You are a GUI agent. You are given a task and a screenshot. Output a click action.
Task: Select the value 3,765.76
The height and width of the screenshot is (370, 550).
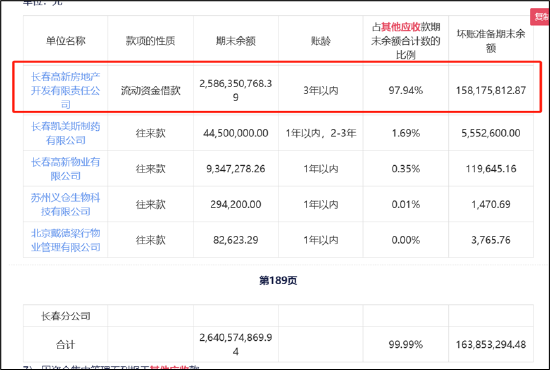click(491, 240)
